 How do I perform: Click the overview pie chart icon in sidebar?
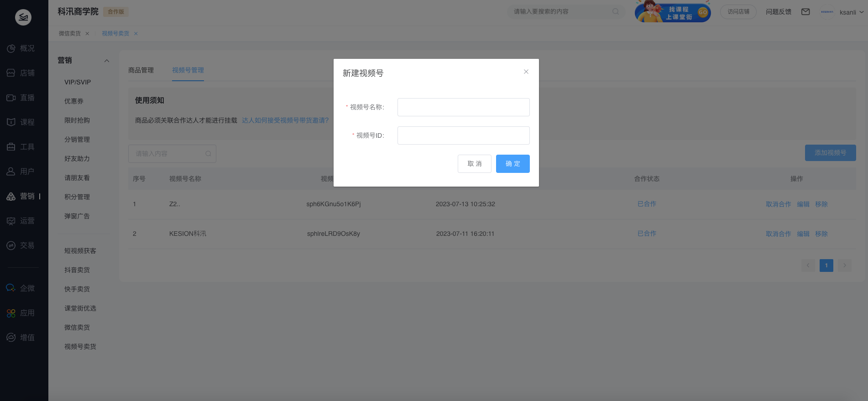[x=11, y=48]
